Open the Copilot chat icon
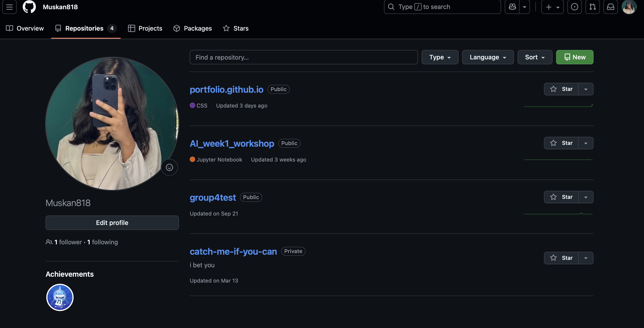This screenshot has height=328, width=644. pyautogui.click(x=512, y=7)
